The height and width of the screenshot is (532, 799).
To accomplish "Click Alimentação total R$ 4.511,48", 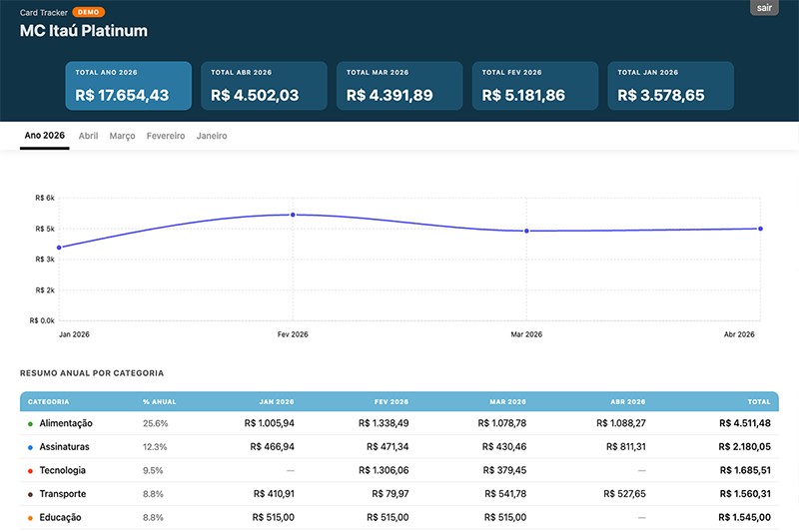I will pos(745,423).
